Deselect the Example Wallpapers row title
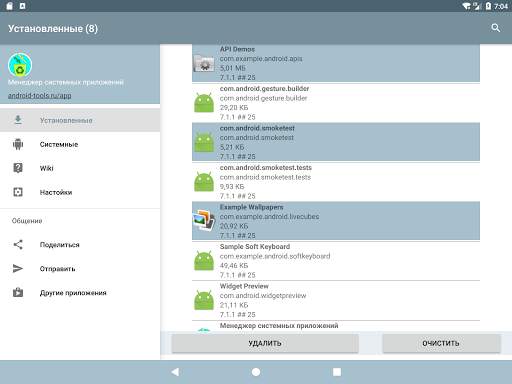The width and height of the screenshot is (512, 384). click(251, 207)
